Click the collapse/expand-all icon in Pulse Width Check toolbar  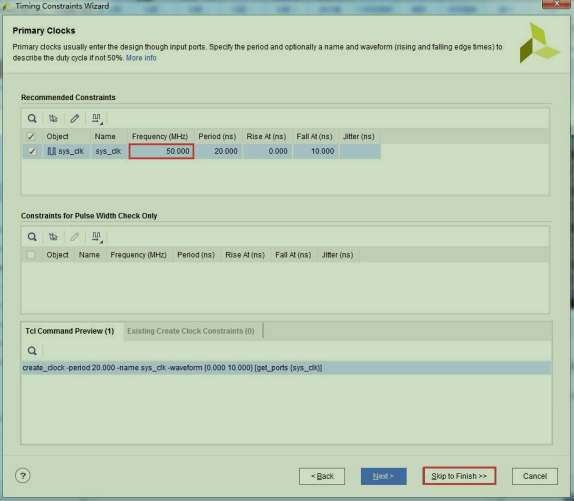pos(53,237)
